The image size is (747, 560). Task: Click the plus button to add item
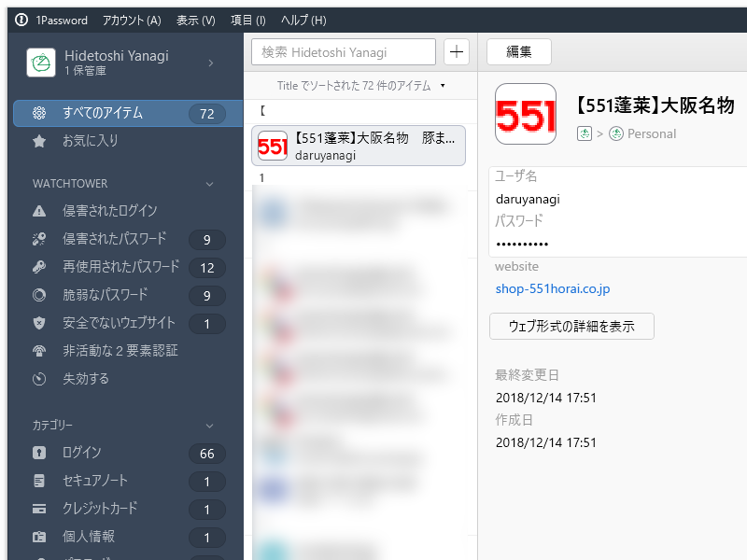point(457,52)
